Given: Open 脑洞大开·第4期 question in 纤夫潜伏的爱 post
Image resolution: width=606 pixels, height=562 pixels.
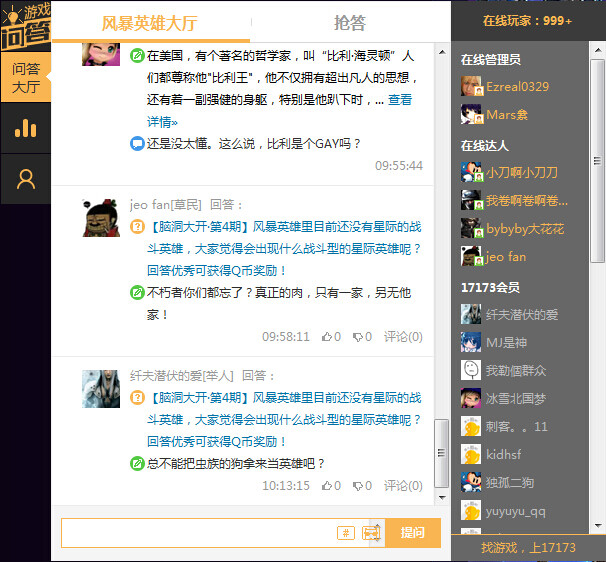Looking at the screenshot, I should tap(284, 419).
